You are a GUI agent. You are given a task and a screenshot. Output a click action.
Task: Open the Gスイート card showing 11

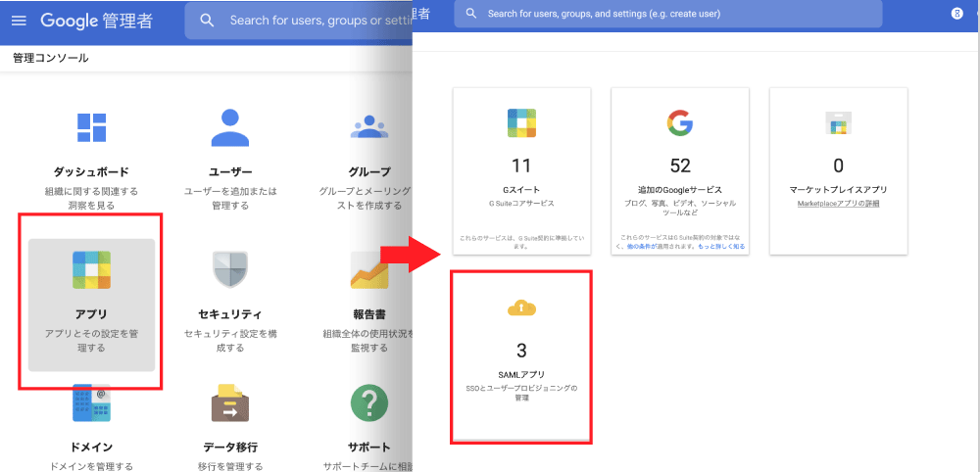521,170
